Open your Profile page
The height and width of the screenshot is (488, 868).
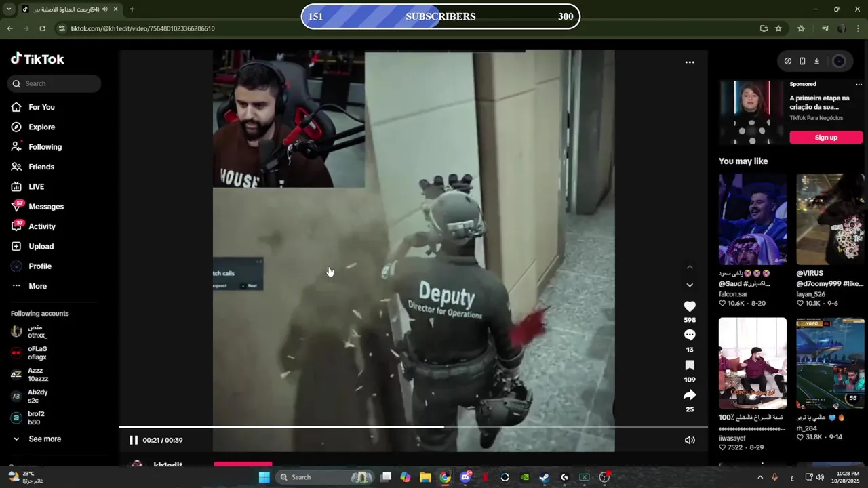pyautogui.click(x=31, y=266)
